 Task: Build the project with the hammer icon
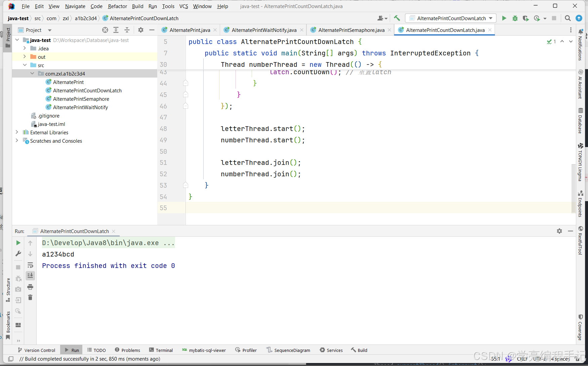coord(397,18)
